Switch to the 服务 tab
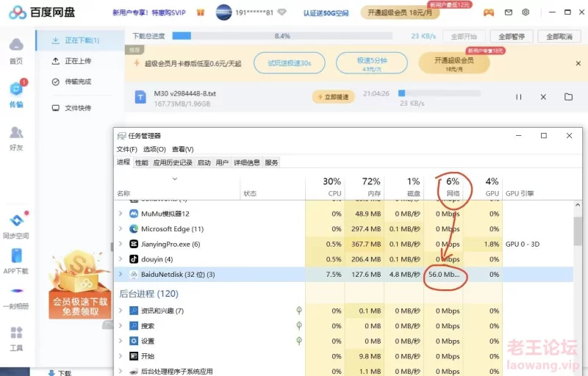This screenshot has height=376, width=588. pyautogui.click(x=271, y=162)
